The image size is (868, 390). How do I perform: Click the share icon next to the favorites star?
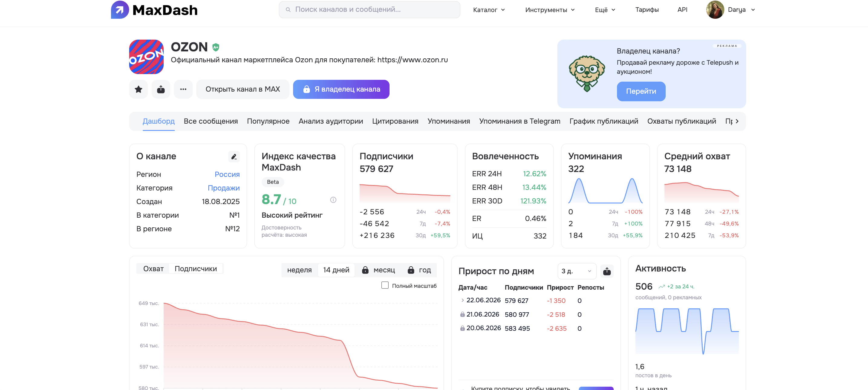(161, 89)
